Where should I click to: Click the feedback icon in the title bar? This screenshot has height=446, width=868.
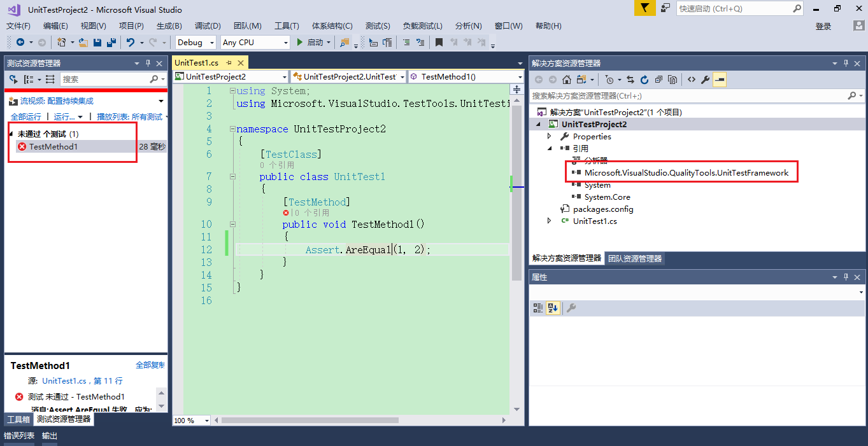tap(665, 8)
